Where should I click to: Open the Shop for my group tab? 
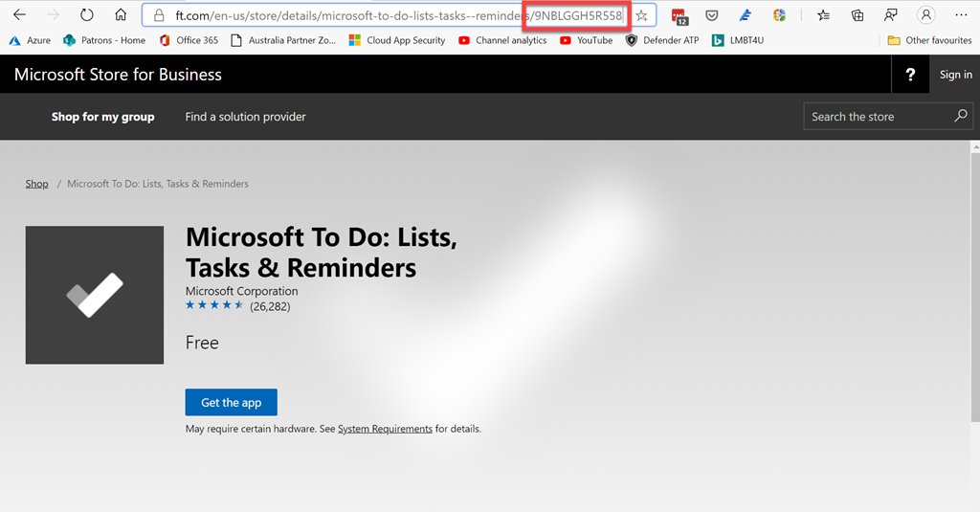tap(102, 117)
